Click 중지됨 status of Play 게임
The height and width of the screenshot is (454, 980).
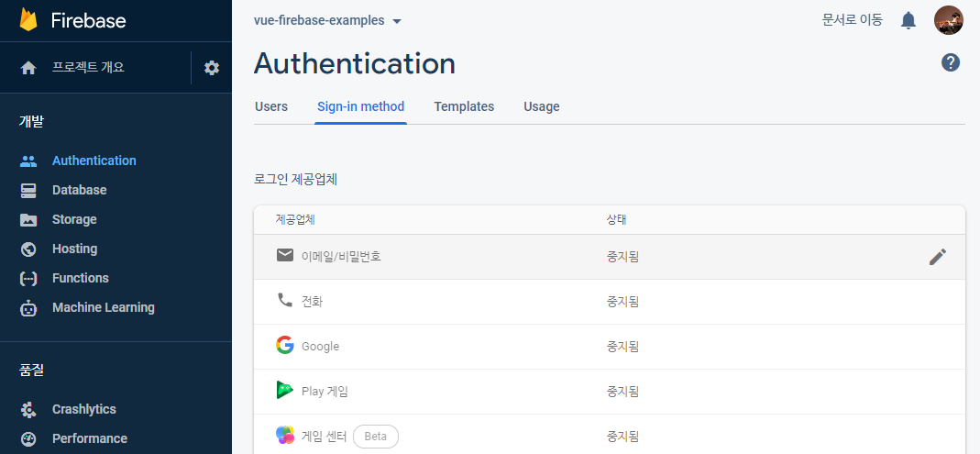622,393
